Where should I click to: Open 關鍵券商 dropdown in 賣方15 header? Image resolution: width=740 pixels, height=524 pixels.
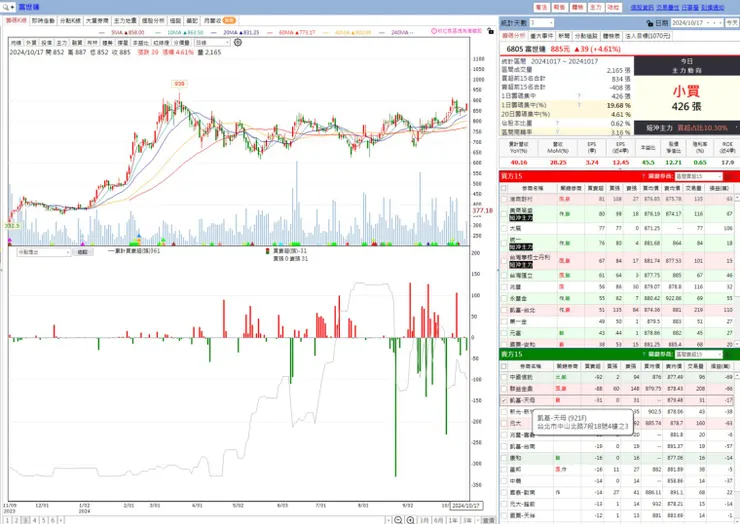[698, 354]
